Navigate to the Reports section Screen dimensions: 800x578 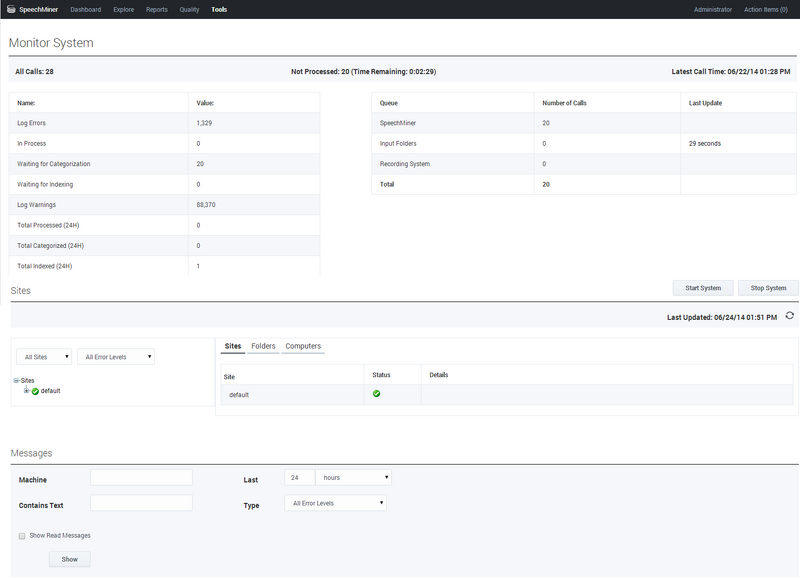click(157, 9)
